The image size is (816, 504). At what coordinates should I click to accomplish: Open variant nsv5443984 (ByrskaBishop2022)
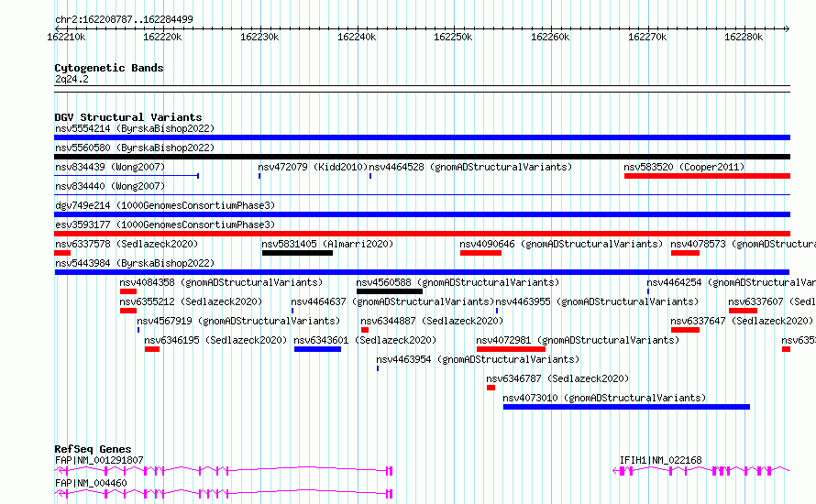(135, 263)
